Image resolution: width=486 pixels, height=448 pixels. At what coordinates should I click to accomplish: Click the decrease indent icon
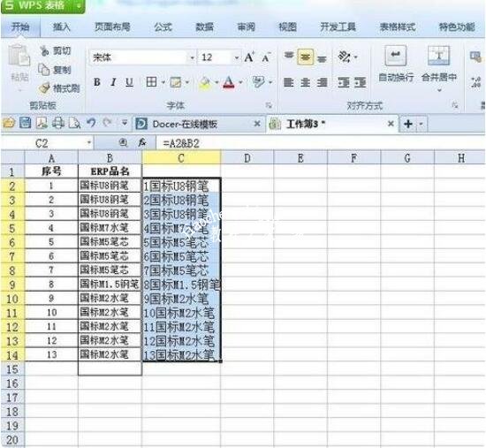344,82
